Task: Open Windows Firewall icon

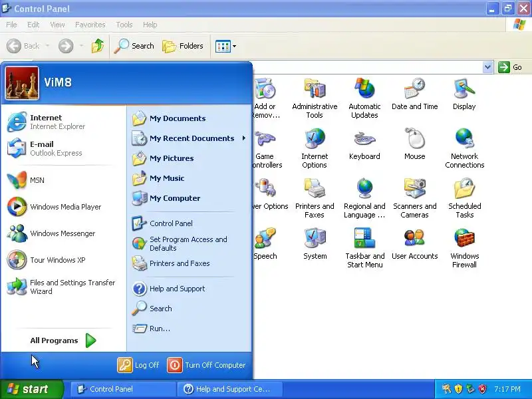Action: [464, 248]
